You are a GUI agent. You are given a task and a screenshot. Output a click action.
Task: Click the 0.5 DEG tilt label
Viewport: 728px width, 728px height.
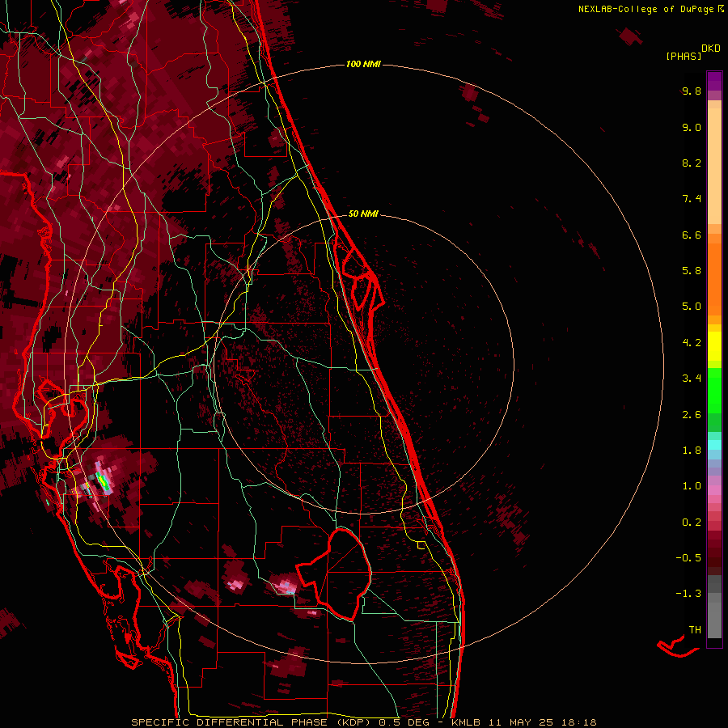point(403,722)
